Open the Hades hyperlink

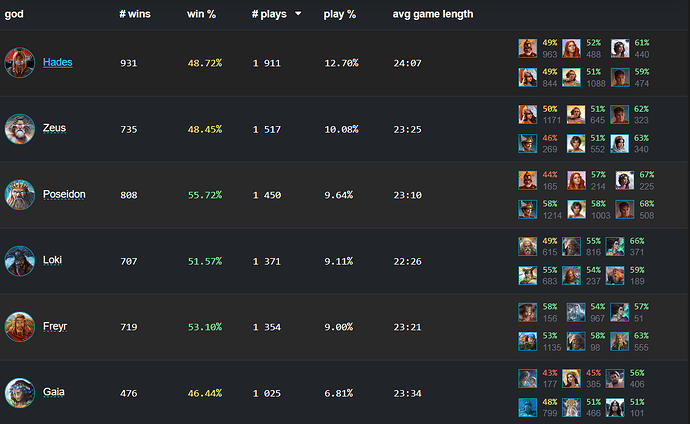pos(58,62)
